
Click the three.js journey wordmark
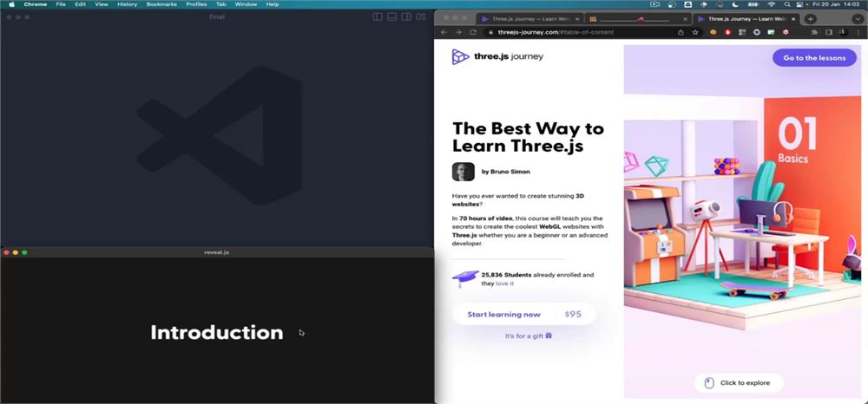point(509,56)
